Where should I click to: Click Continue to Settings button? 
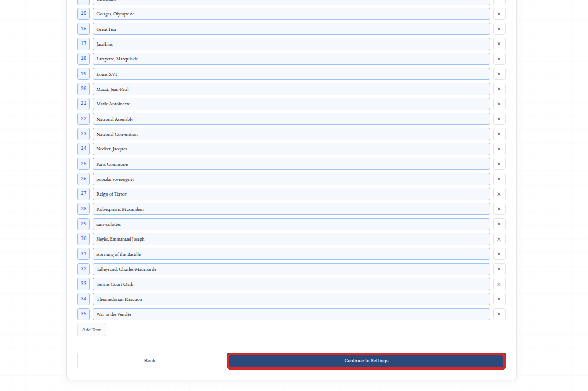click(366, 361)
